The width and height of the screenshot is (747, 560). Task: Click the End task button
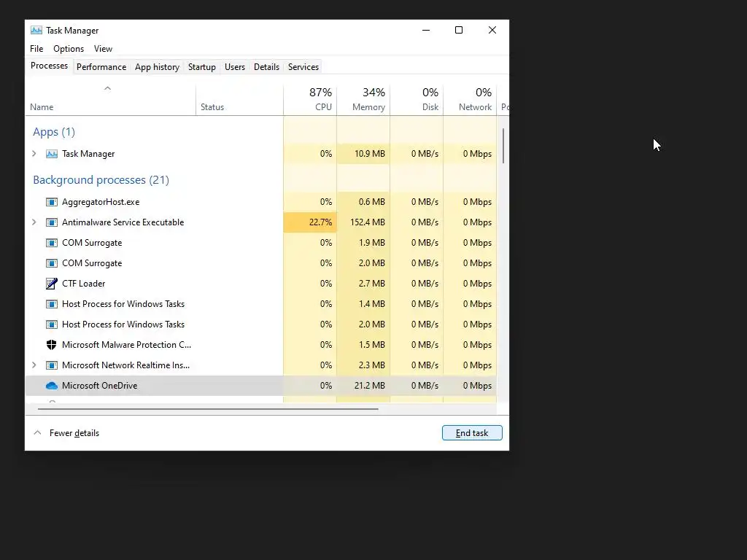click(472, 433)
